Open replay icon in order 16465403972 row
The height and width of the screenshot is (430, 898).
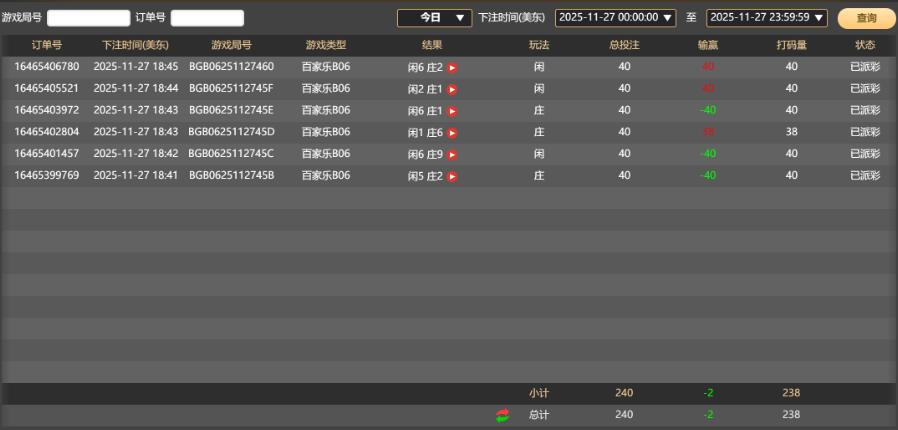point(452,111)
